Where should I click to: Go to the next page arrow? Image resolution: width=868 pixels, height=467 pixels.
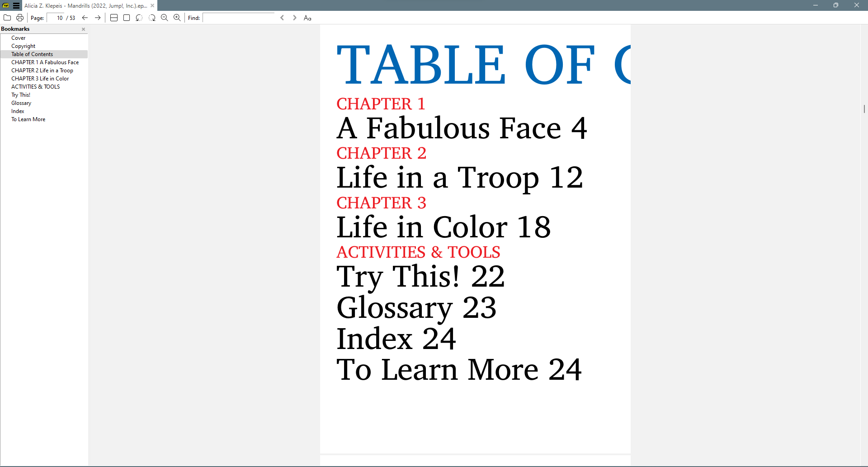point(98,18)
